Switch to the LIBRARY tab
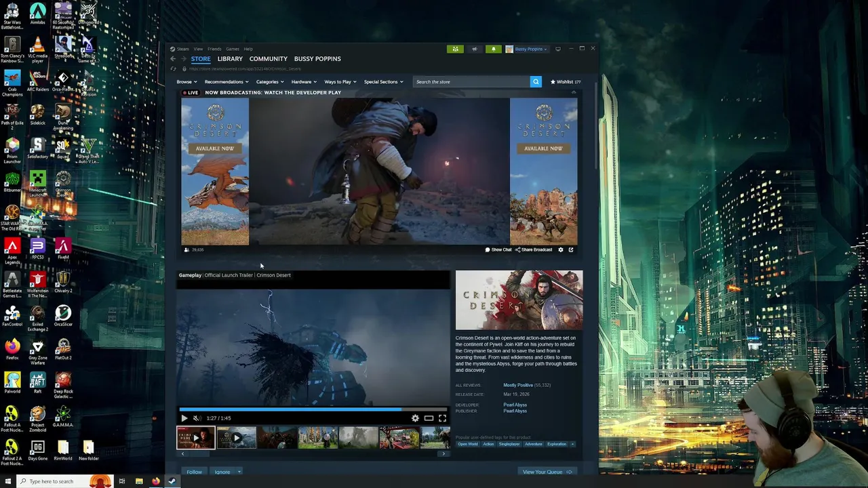Screen dimensions: 868x488 pyautogui.click(x=230, y=59)
